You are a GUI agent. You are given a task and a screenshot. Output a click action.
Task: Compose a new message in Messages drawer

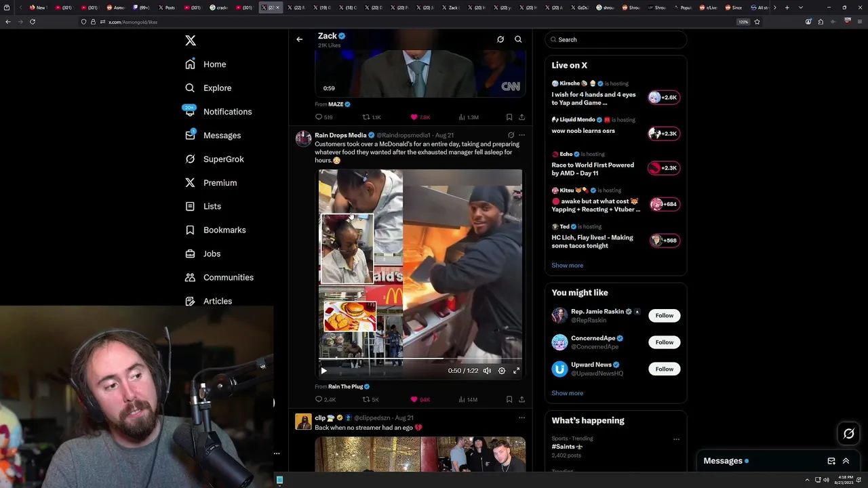pyautogui.click(x=831, y=461)
